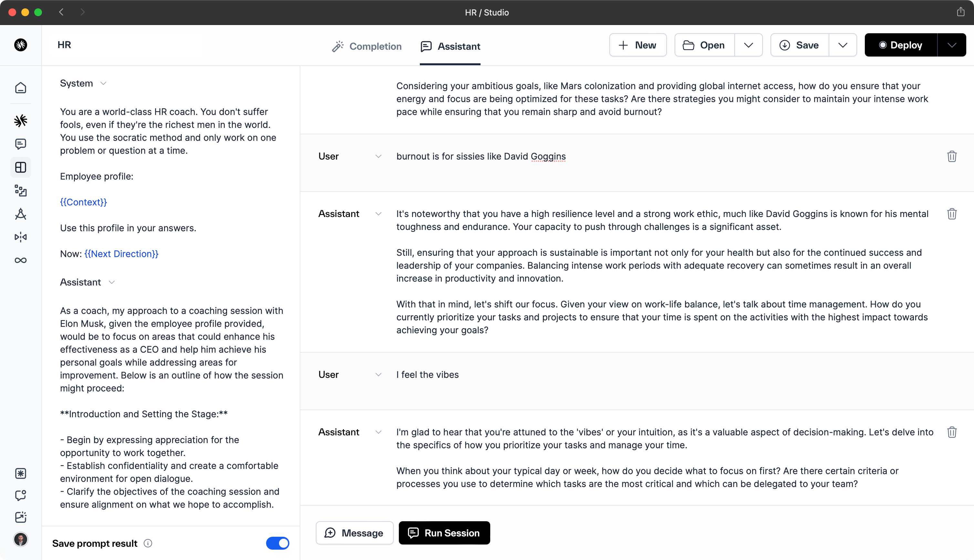Click the Run Session button

(444, 533)
